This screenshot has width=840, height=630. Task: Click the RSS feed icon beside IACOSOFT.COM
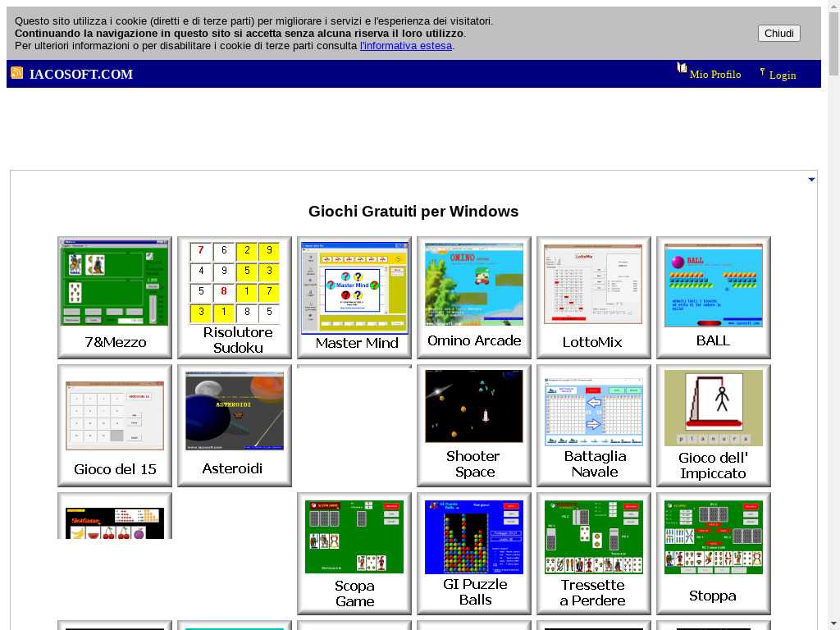[16, 73]
